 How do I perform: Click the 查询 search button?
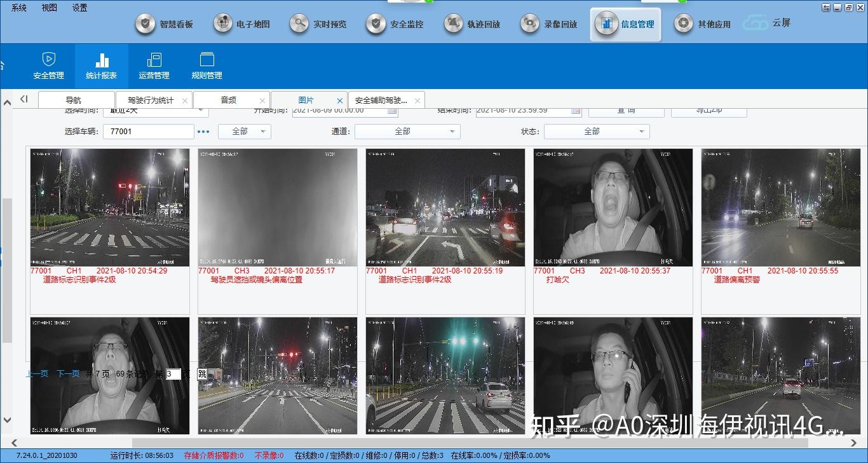pyautogui.click(x=627, y=111)
